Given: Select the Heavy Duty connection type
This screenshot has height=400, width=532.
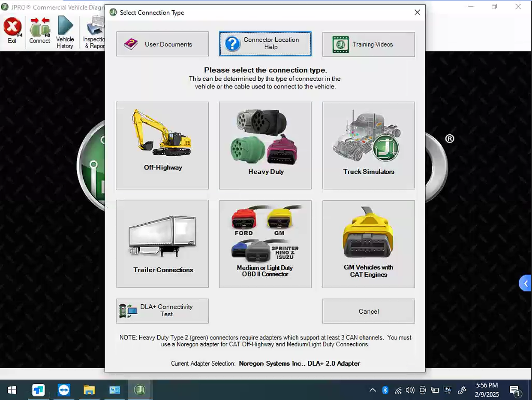Looking at the screenshot, I should click(x=265, y=145).
